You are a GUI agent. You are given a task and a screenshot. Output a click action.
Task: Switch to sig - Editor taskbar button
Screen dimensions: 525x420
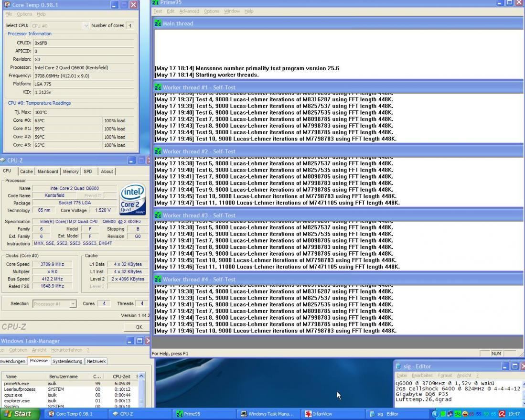397,414
